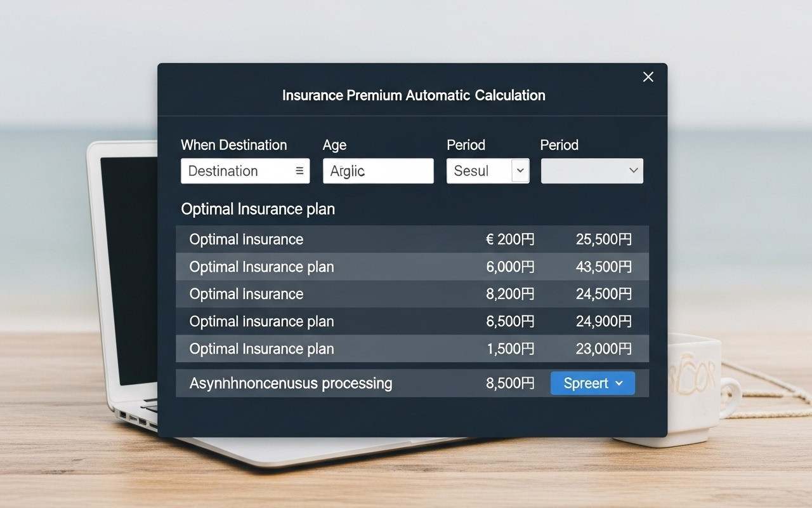
Task: Click the Spreert dropdown button
Action: 593,384
